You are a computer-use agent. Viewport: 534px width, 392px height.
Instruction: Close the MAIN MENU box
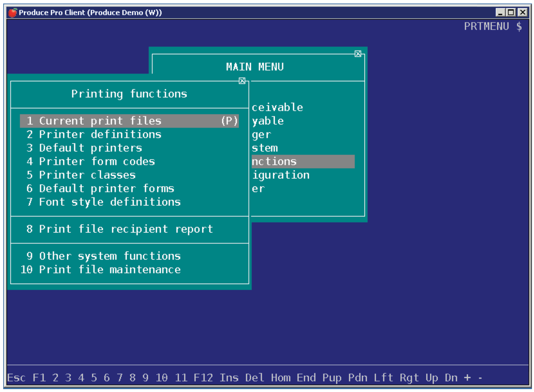point(358,54)
